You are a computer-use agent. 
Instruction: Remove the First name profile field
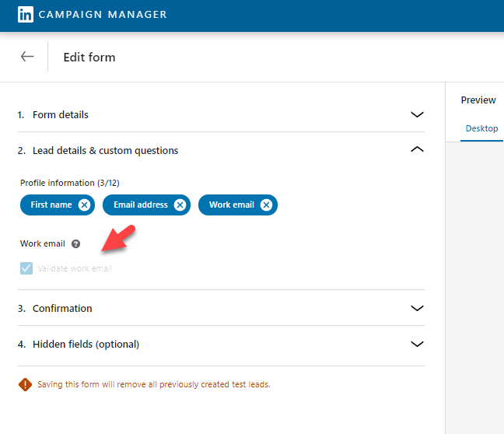(85, 205)
